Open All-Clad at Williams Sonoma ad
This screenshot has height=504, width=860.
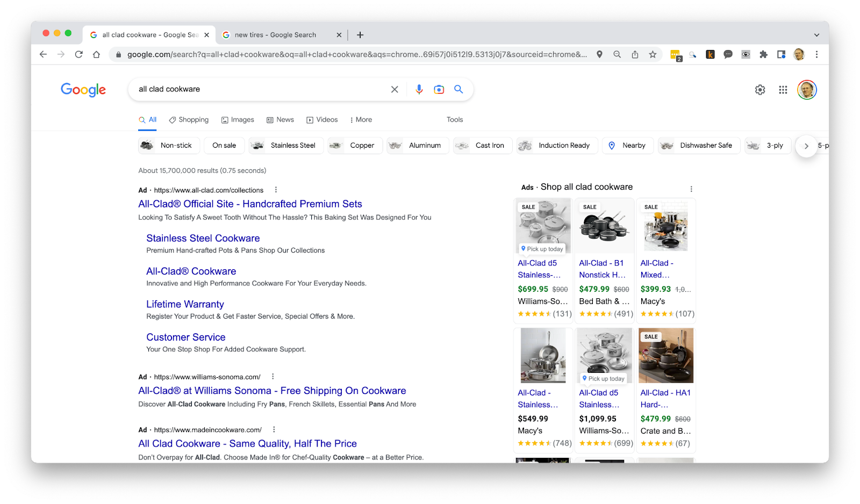coord(272,391)
